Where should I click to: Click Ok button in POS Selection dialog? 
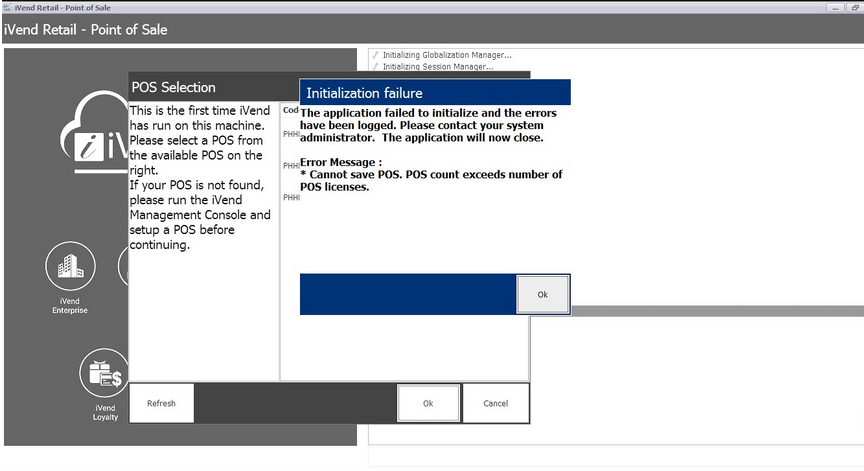coord(428,403)
